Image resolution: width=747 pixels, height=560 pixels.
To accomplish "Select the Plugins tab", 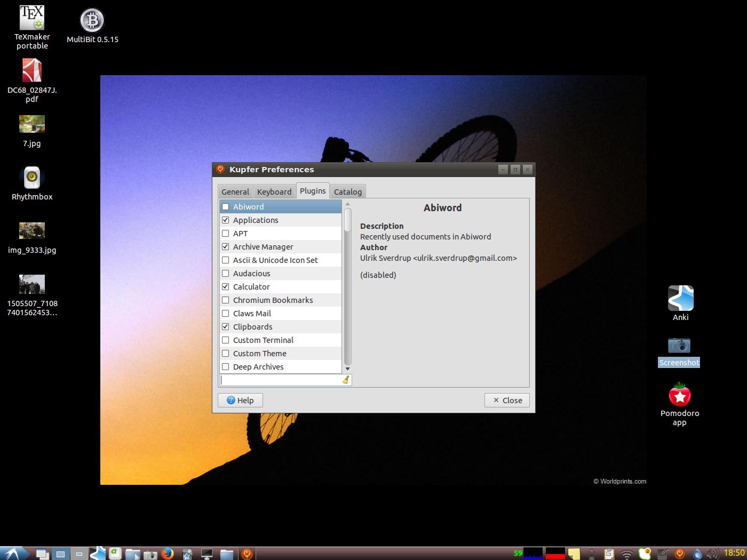I will 313,191.
